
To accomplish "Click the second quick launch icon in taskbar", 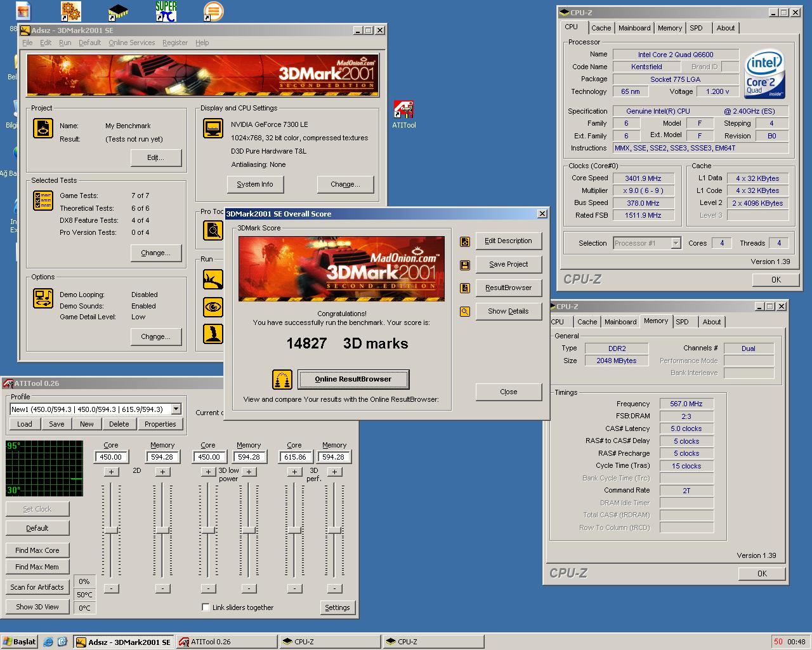I will [x=62, y=642].
